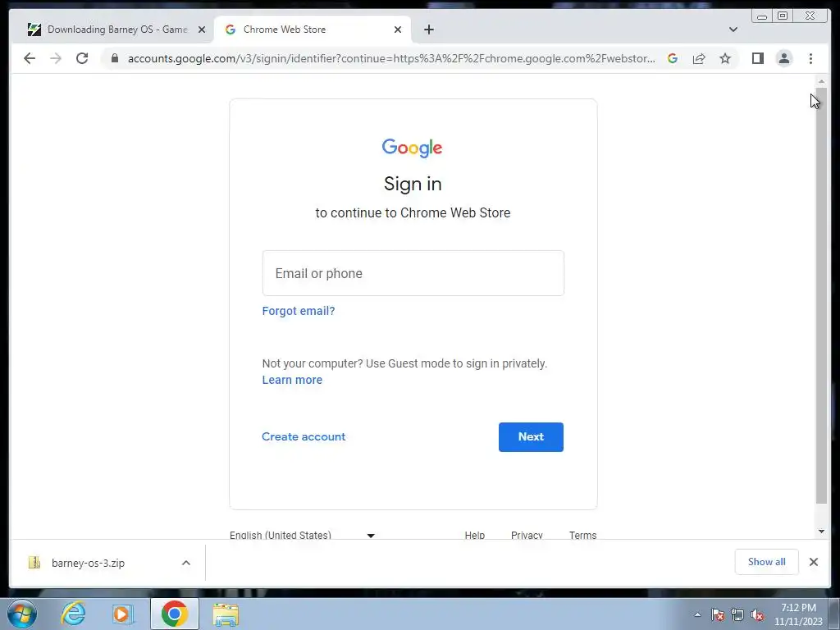Show hidden system tray icons

click(697, 614)
